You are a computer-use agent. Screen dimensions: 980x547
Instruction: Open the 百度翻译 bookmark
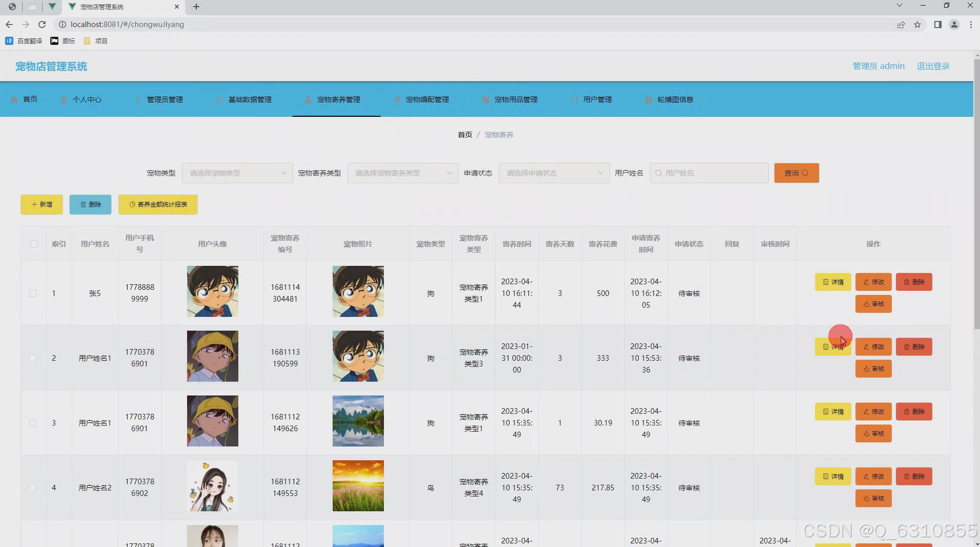coord(23,41)
